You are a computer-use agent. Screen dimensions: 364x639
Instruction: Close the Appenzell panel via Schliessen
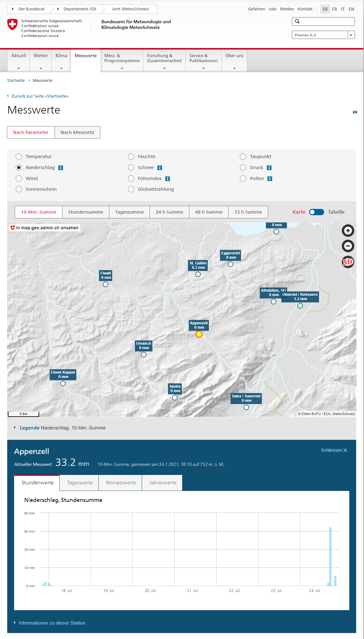click(x=334, y=450)
